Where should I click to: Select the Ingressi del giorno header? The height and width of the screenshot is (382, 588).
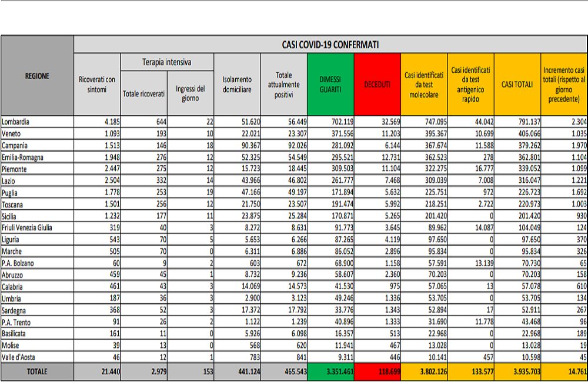click(190, 93)
